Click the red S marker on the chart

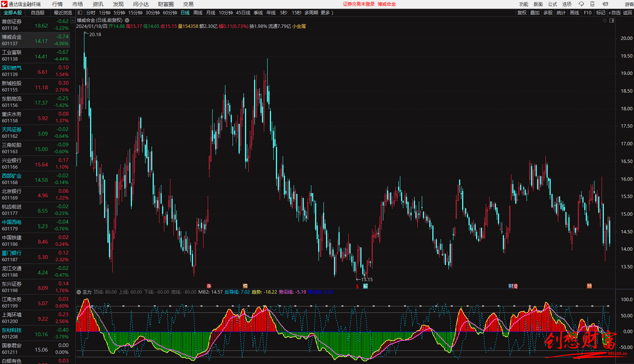click(357, 286)
